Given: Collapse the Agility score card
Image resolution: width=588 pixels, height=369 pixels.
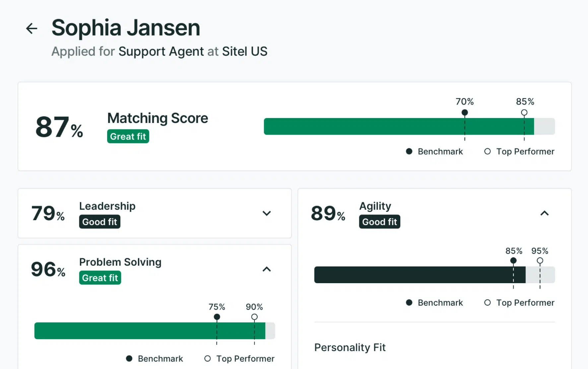Looking at the screenshot, I should pyautogui.click(x=544, y=213).
